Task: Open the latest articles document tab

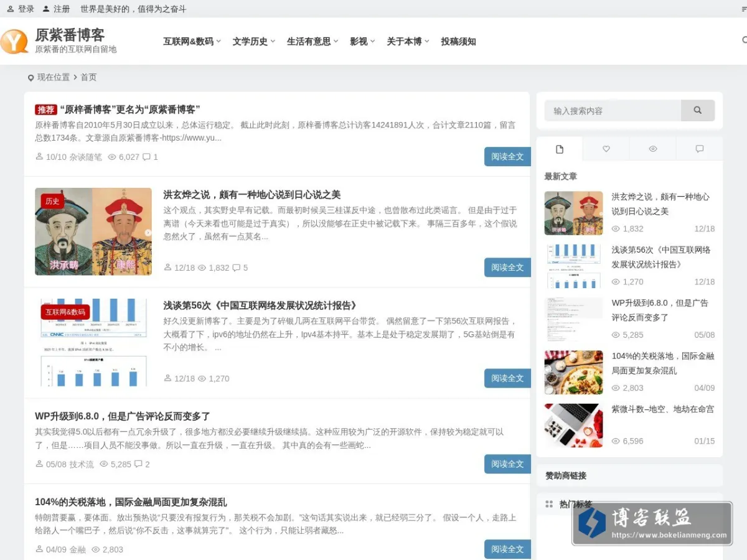Action: coord(559,149)
